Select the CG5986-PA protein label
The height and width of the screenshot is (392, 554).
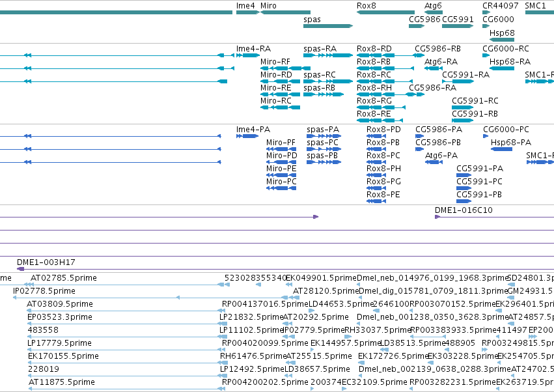click(x=439, y=130)
